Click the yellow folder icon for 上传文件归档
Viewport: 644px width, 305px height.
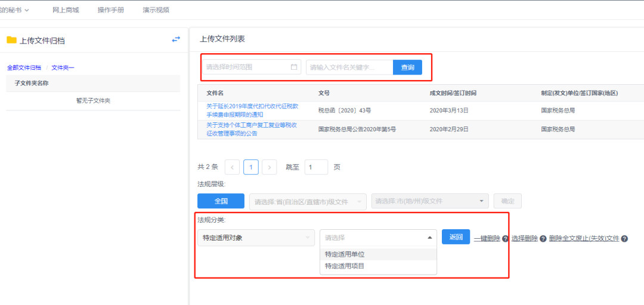11,40
